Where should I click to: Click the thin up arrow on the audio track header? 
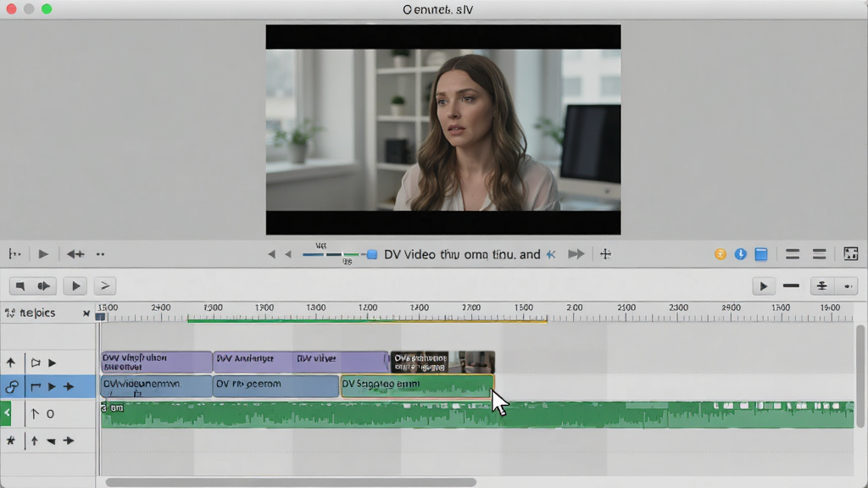tap(34, 413)
